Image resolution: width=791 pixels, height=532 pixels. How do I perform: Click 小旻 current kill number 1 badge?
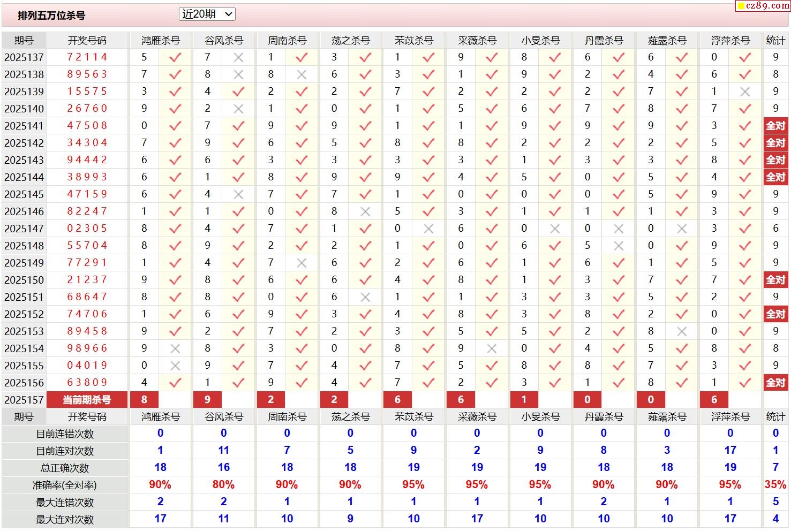[524, 400]
